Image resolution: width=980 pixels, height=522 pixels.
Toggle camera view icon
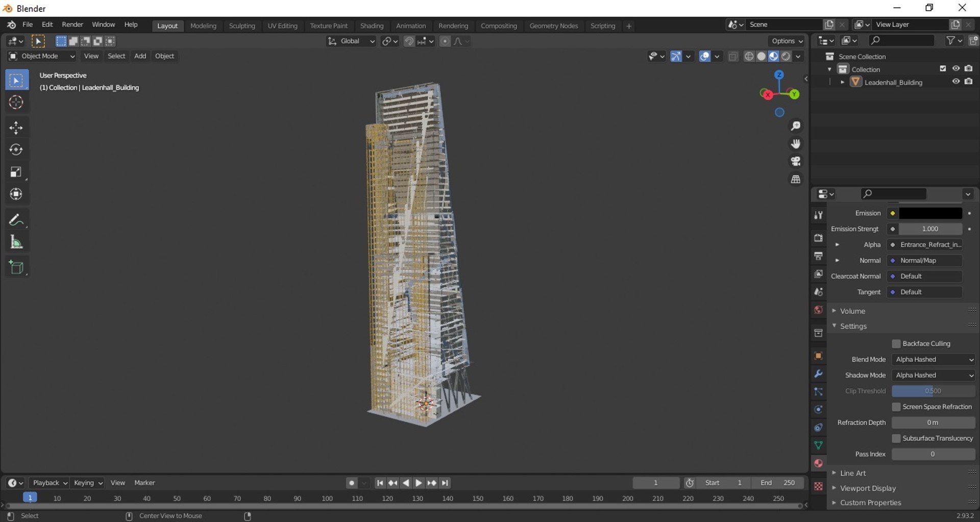(795, 161)
